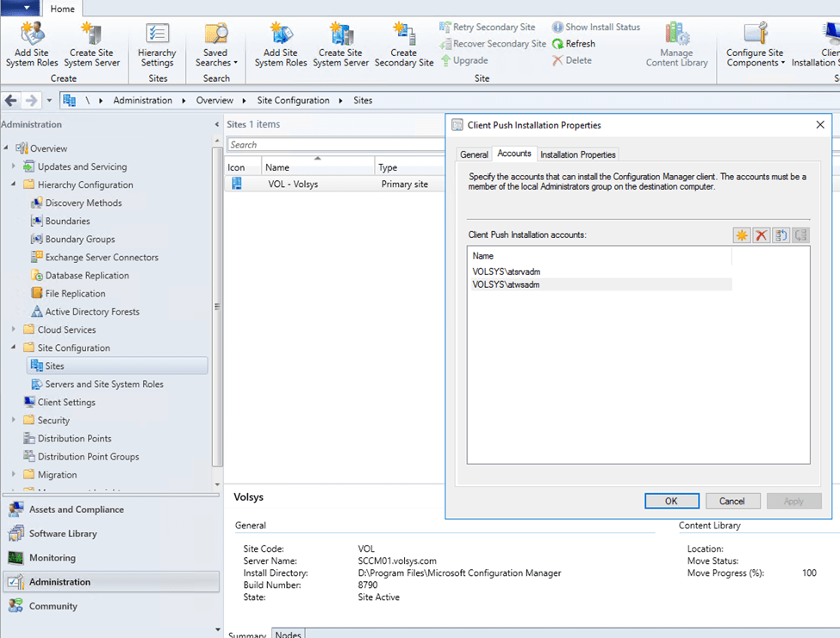Collapse the Site Configuration tree node
Image resolution: width=840 pixels, height=638 pixels.
coord(14,348)
